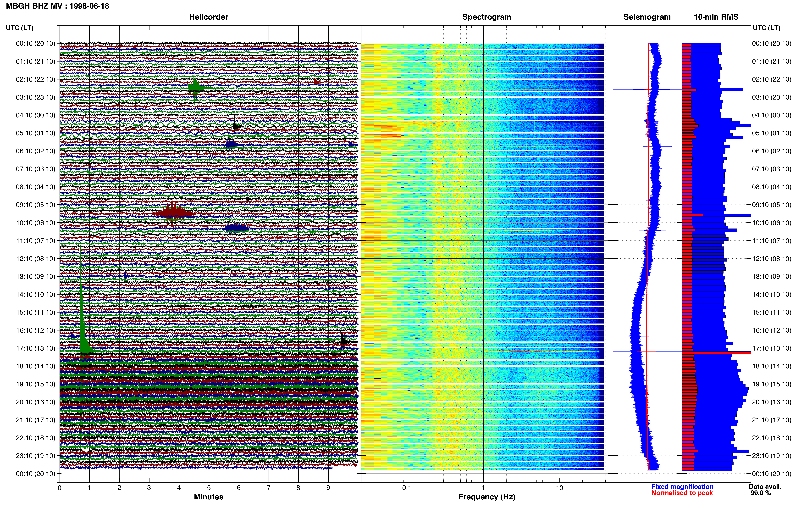Viewport: 812px width, 508px height.
Task: Click the 'Frequency (Hz)' x-axis label
Action: point(487,497)
